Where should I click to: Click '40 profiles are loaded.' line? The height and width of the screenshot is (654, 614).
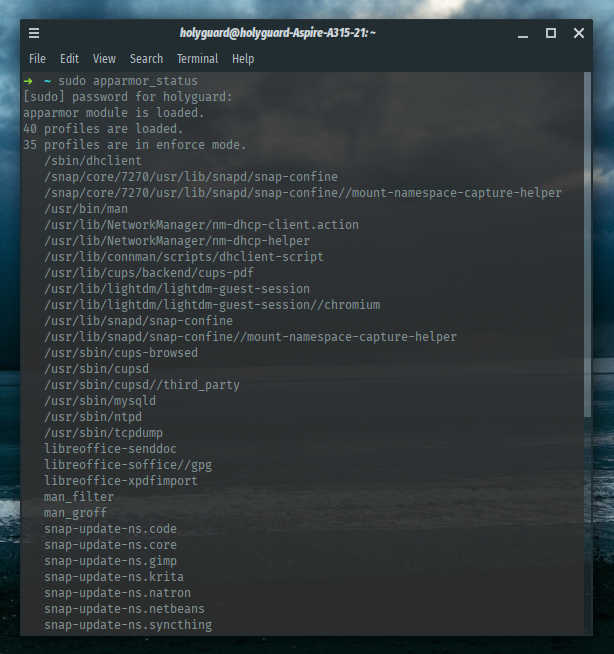pos(103,129)
